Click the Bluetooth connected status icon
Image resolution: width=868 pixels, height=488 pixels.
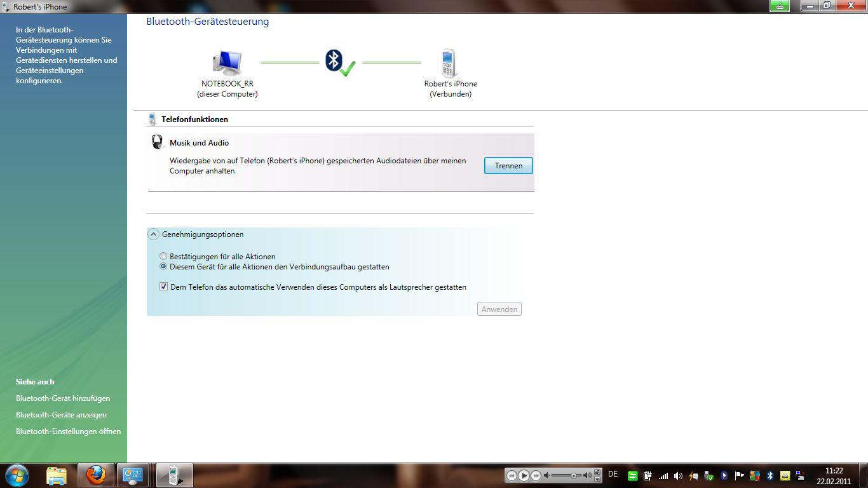[x=340, y=63]
